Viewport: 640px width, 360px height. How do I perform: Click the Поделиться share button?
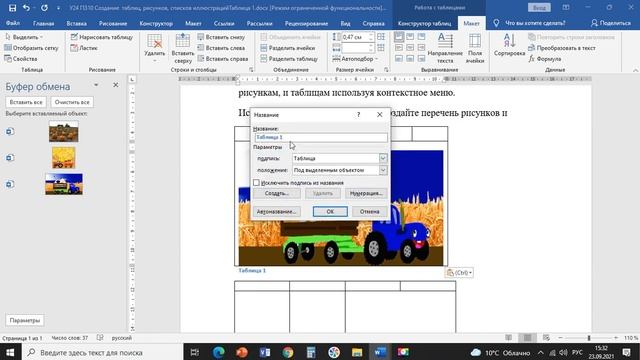pyautogui.click(x=611, y=23)
